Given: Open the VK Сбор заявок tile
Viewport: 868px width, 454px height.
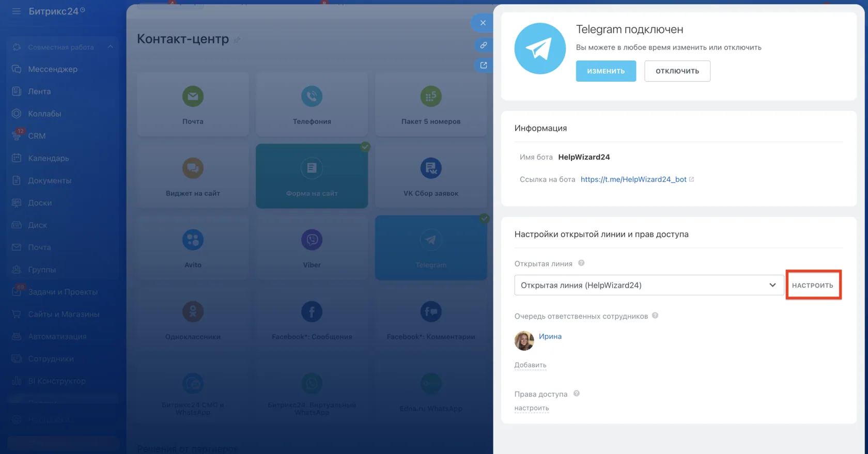Looking at the screenshot, I should click(431, 176).
